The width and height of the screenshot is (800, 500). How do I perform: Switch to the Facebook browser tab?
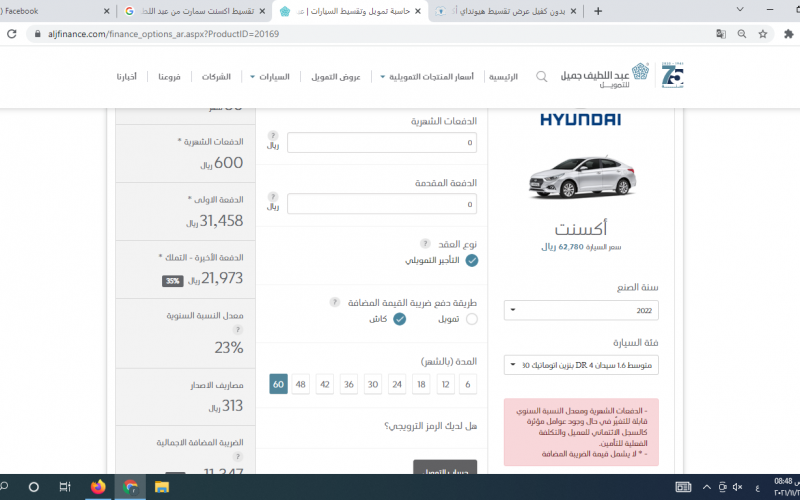(x=54, y=11)
